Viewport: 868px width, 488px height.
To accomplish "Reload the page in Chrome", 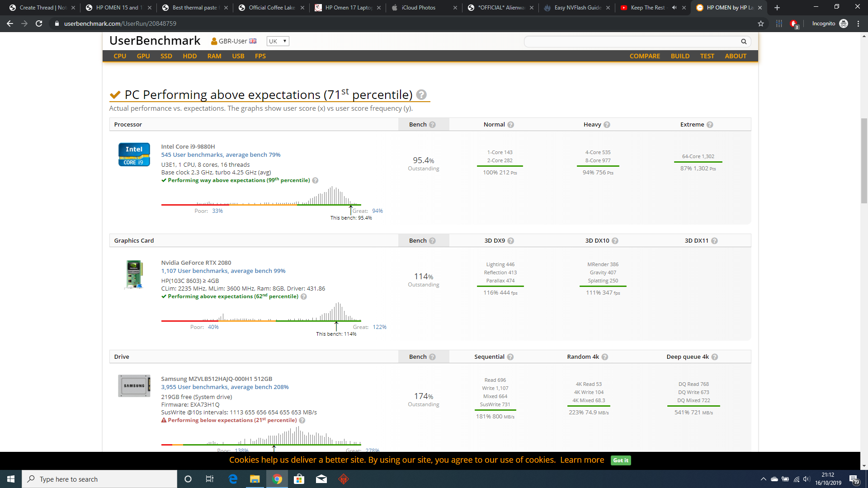I will pyautogui.click(x=39, y=23).
